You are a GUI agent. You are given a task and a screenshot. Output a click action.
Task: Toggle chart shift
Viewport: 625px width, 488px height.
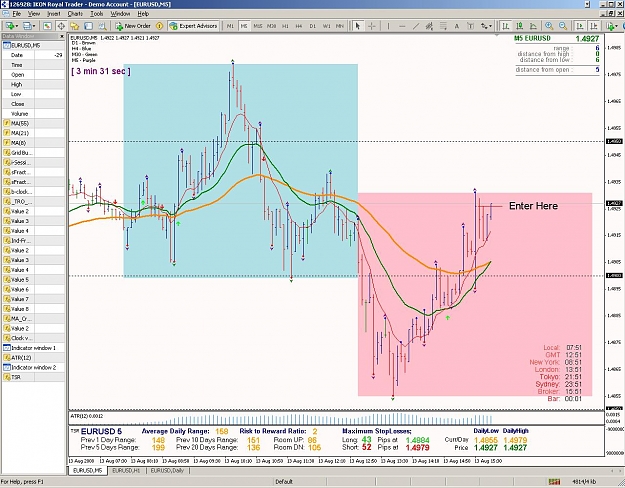[594, 26]
